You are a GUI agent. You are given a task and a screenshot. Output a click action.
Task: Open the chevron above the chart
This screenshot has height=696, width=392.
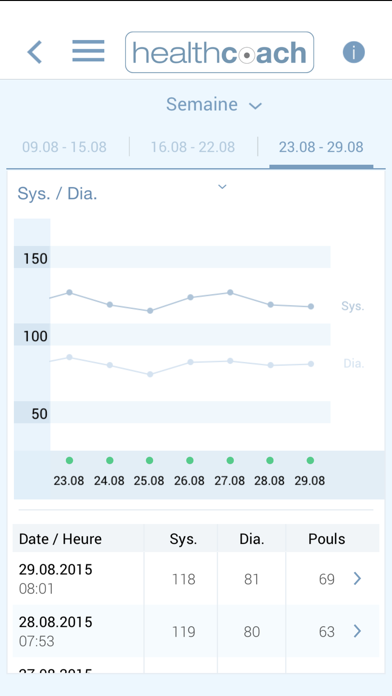point(222,187)
